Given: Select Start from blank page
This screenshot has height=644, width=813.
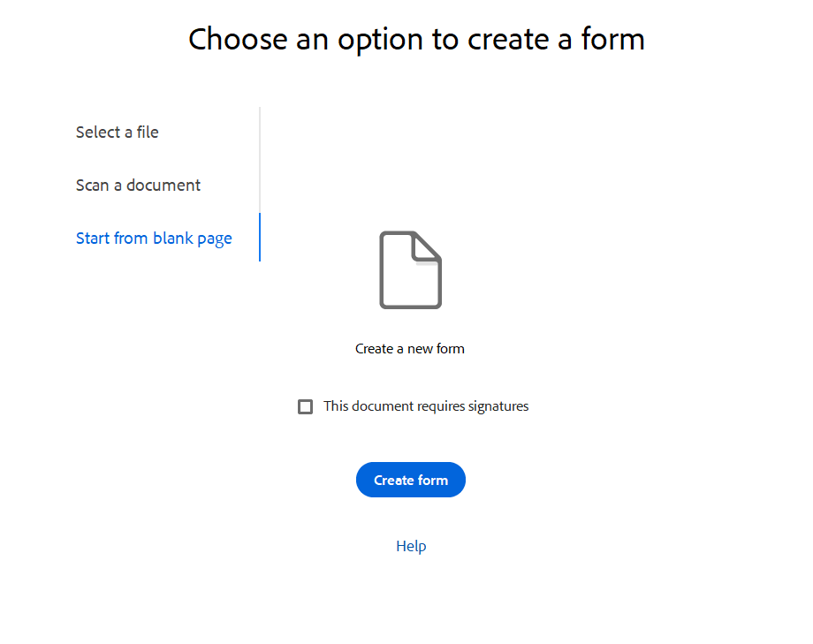Looking at the screenshot, I should point(154,238).
